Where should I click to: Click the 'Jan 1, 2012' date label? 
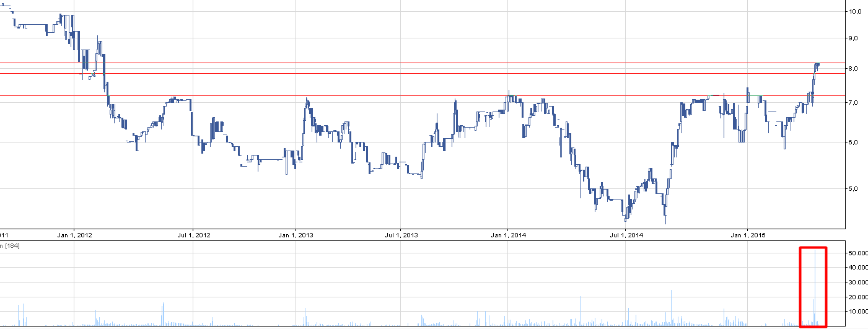coord(74,235)
